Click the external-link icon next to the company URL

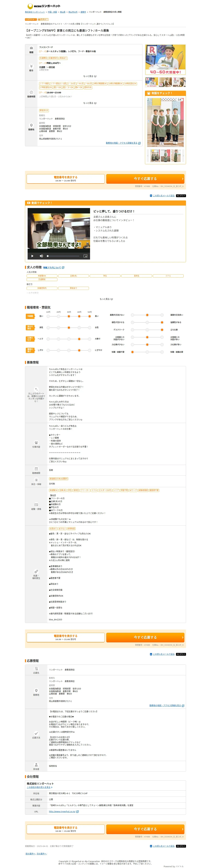click(x=77, y=812)
